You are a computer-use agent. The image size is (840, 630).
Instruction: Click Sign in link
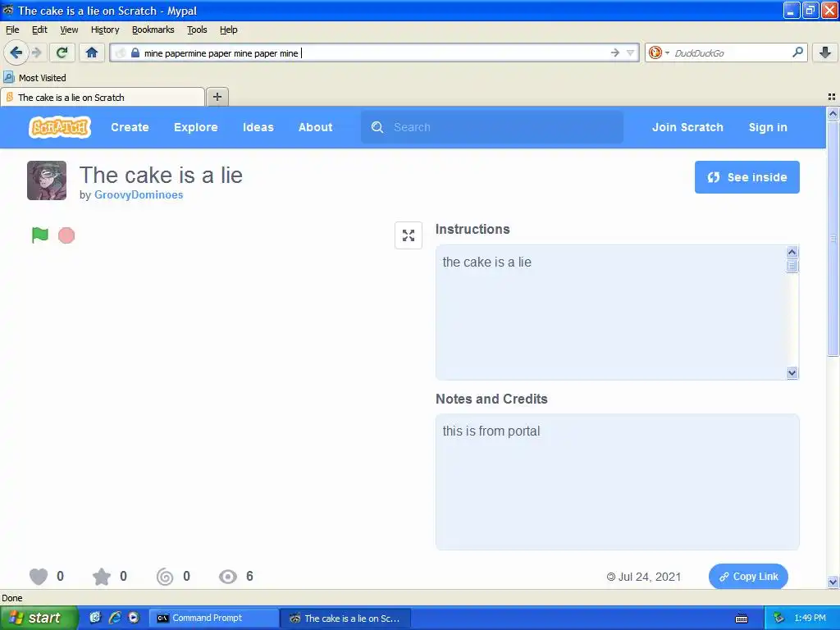click(x=768, y=127)
